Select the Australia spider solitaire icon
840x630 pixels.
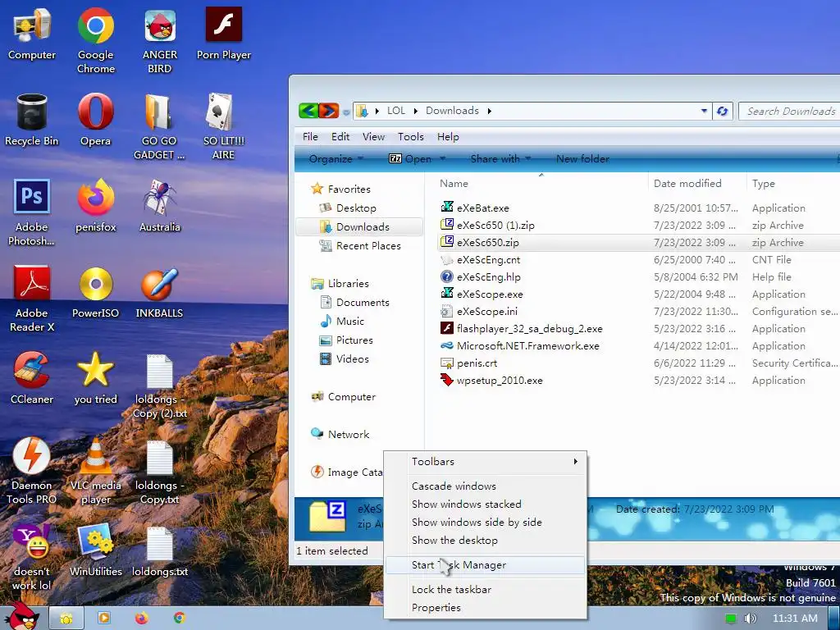[x=160, y=206]
